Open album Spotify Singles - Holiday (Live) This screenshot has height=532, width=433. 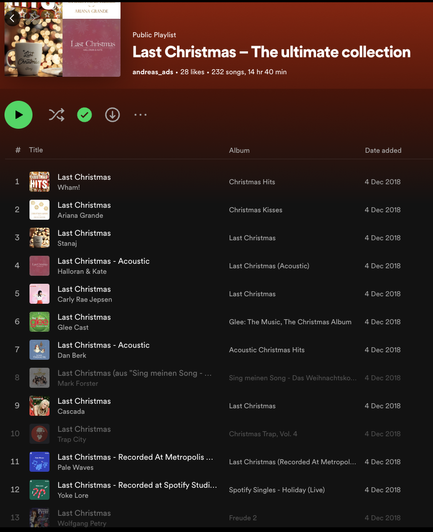(277, 490)
